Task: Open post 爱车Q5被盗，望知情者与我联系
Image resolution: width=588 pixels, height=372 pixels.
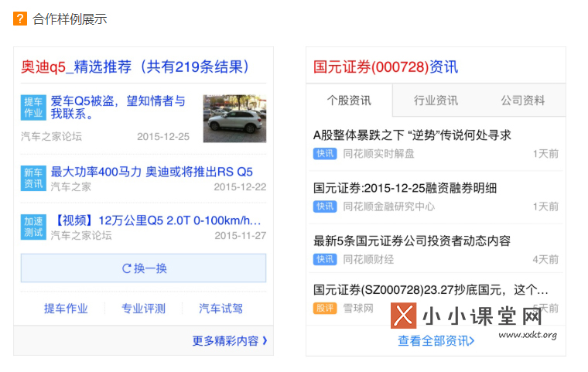Action: point(118,108)
